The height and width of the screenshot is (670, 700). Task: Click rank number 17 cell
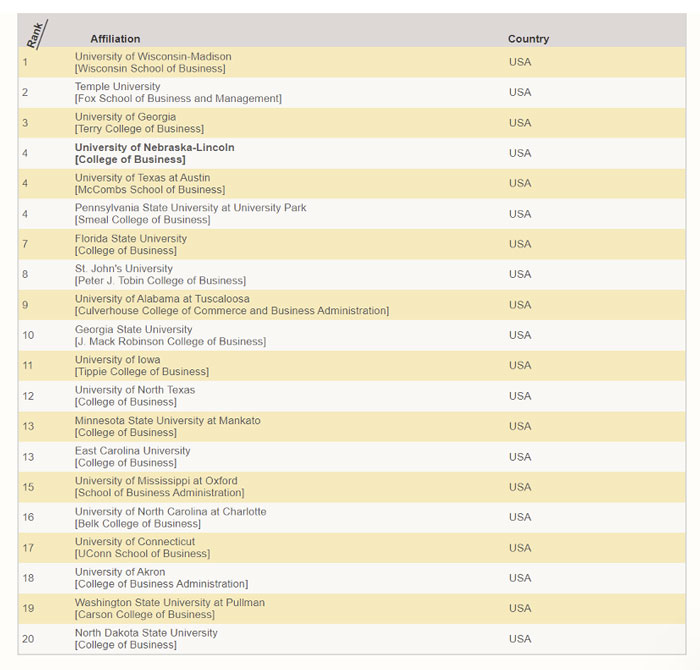pos(28,548)
